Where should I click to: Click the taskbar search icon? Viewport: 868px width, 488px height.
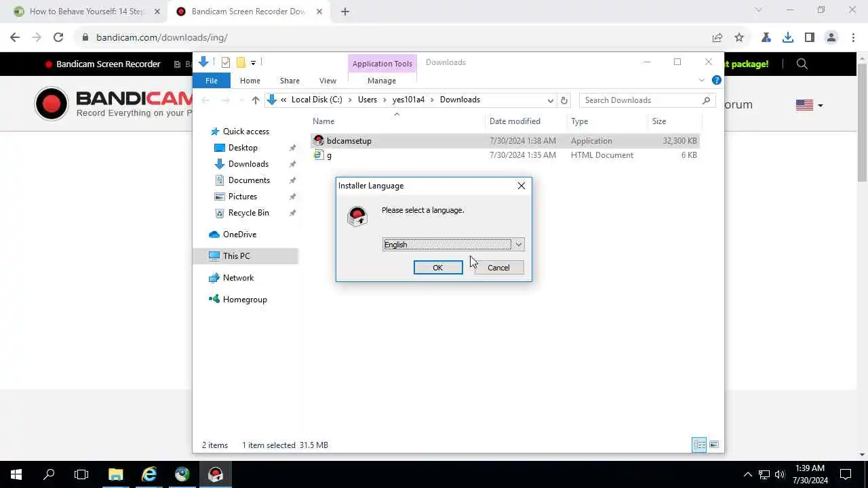click(49, 474)
